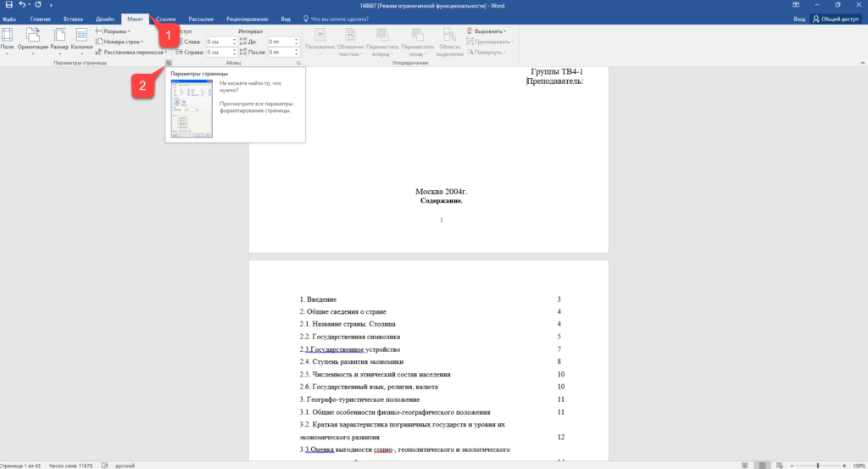The height and width of the screenshot is (469, 868).
Task: Select the Колонки (Columns) tool
Action: tap(82, 40)
